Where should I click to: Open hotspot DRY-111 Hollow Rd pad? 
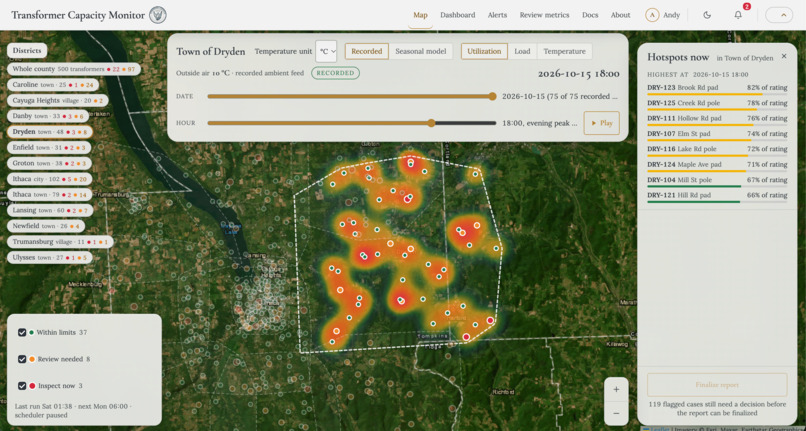717,119
